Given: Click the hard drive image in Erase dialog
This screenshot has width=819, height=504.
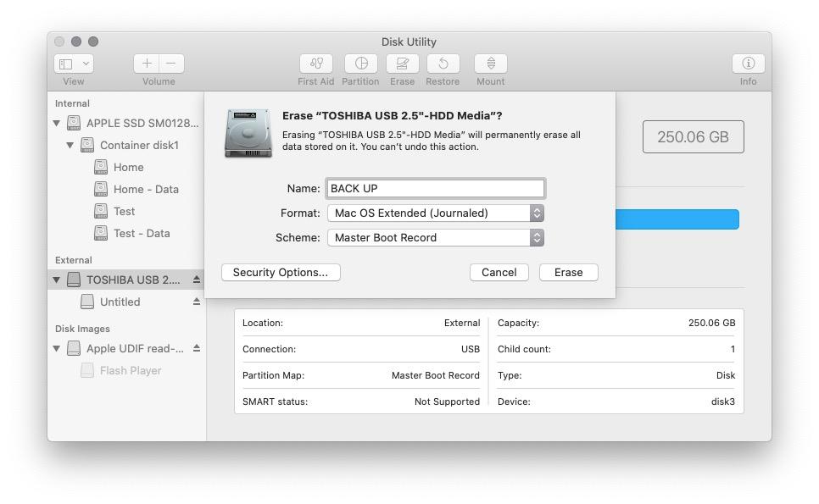Looking at the screenshot, I should pos(248,133).
